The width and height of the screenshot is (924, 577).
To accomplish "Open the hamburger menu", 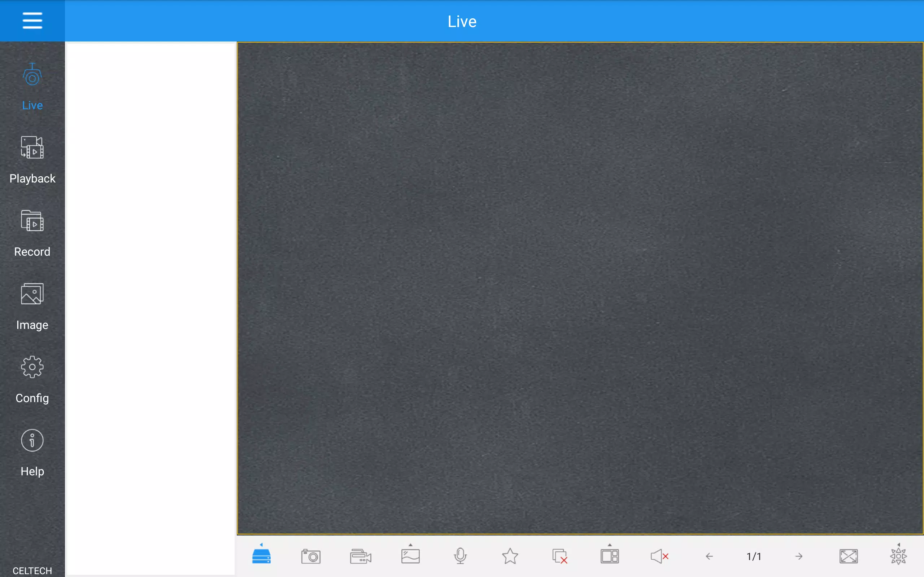I will tap(32, 21).
